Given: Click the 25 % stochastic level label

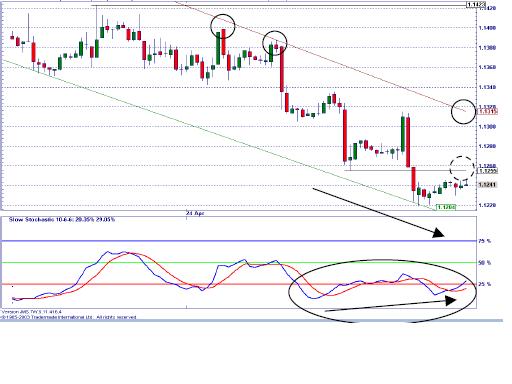Looking at the screenshot, I should (x=484, y=284).
